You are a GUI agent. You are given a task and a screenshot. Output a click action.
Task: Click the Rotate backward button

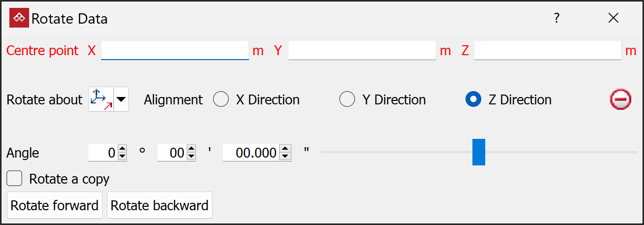coord(160,205)
